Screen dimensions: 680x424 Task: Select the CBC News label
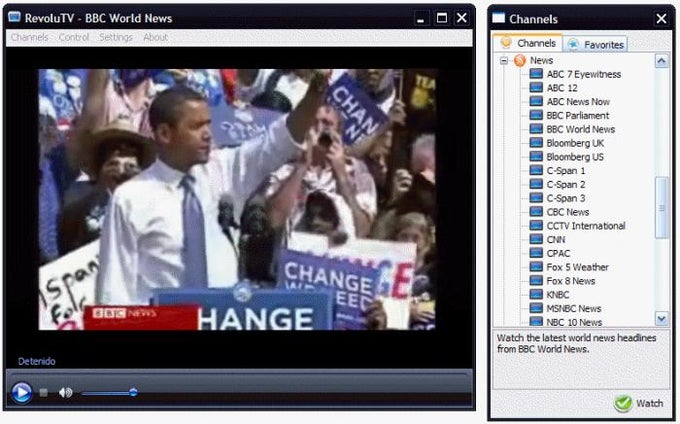[568, 212]
